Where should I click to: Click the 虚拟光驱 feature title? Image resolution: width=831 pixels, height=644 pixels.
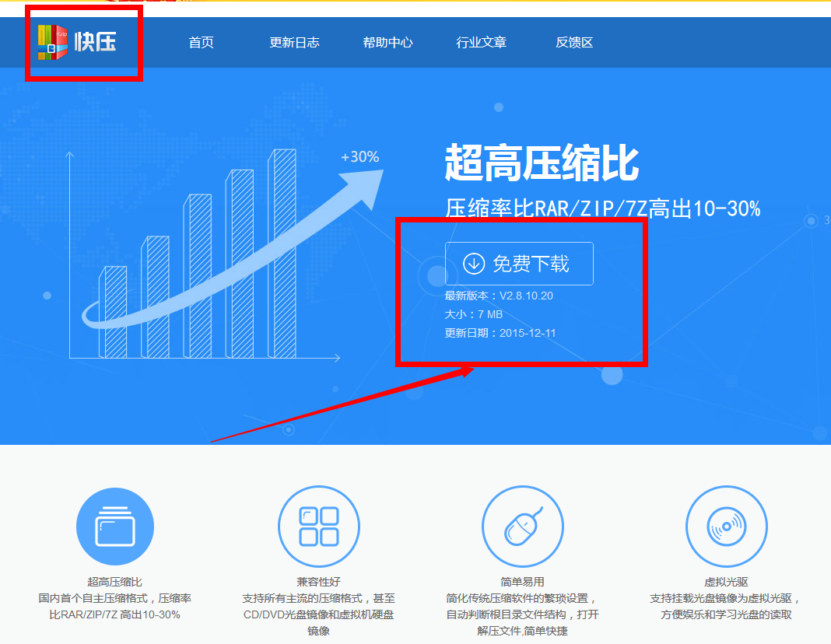(727, 582)
